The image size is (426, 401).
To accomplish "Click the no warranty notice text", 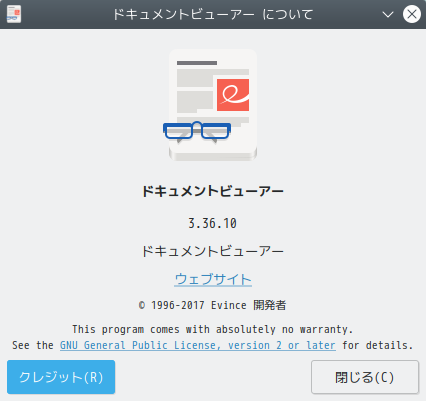I will (213, 329).
